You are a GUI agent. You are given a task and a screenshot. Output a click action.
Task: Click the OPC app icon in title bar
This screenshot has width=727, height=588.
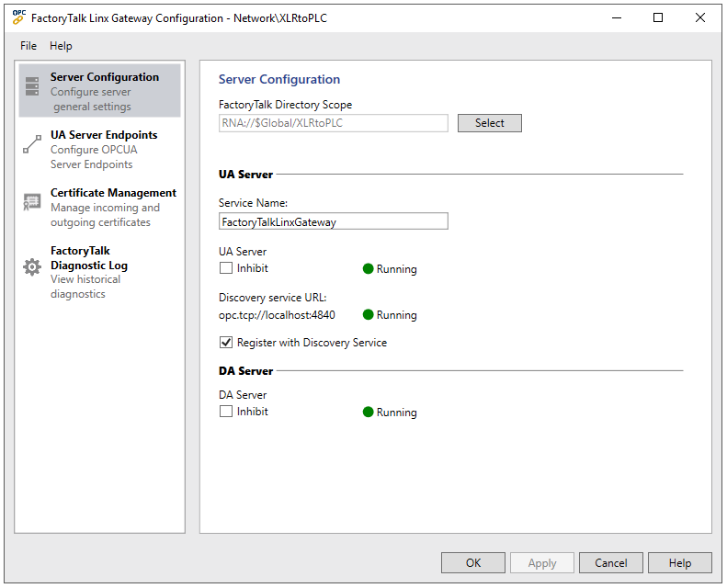[x=18, y=17]
